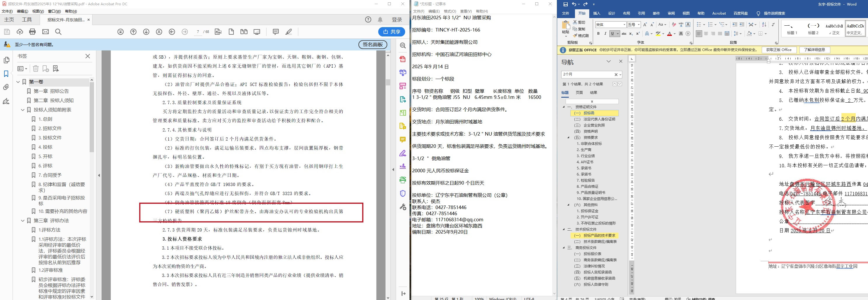Open the Word font size dropdown
Viewport: 868px width, 300px height.
pos(639,24)
